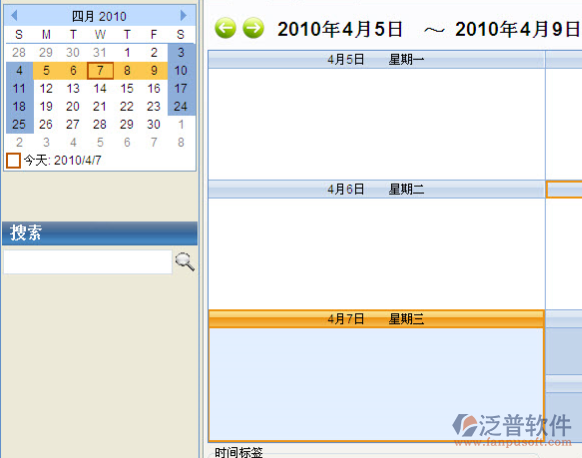This screenshot has width=582, height=458.
Task: Show next month in mini calendar
Action: pos(183,16)
